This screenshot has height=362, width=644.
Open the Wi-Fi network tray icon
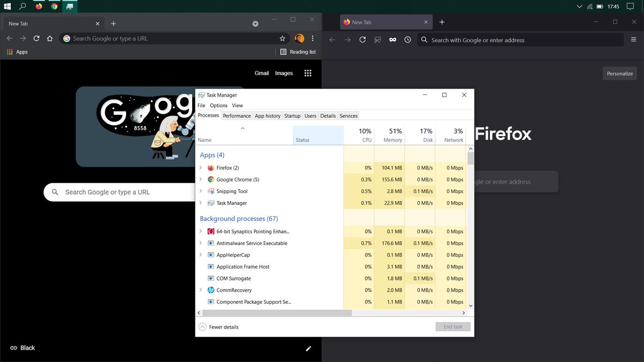[x=590, y=6]
